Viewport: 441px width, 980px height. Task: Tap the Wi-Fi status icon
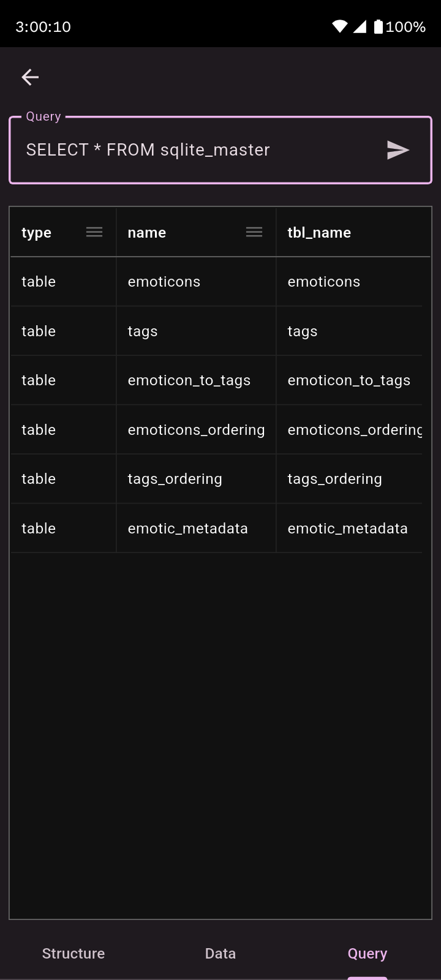point(339,26)
